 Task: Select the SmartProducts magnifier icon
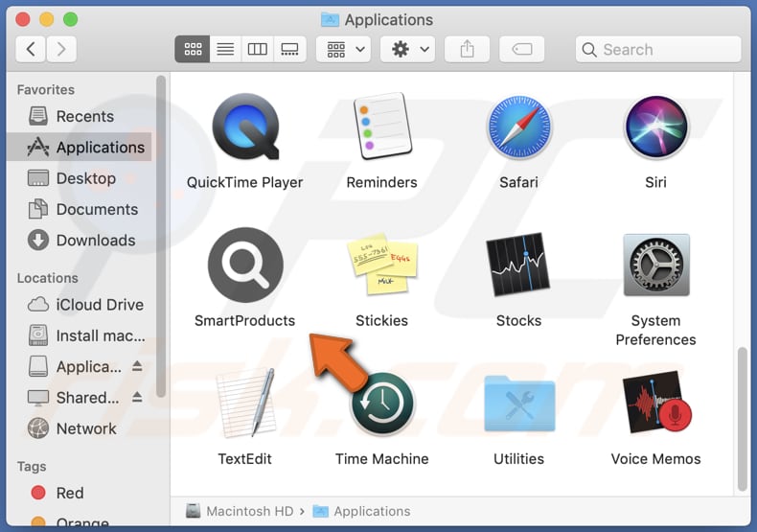click(x=245, y=265)
